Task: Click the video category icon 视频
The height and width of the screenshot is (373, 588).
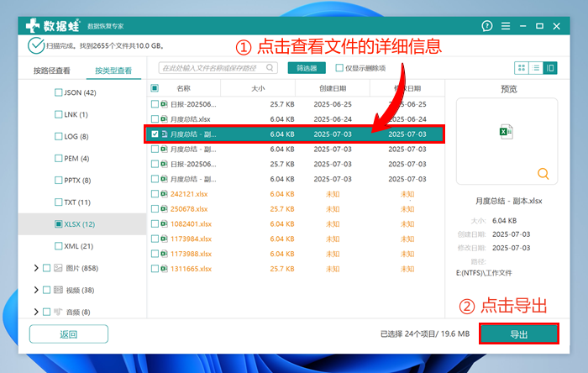Action: [x=58, y=290]
